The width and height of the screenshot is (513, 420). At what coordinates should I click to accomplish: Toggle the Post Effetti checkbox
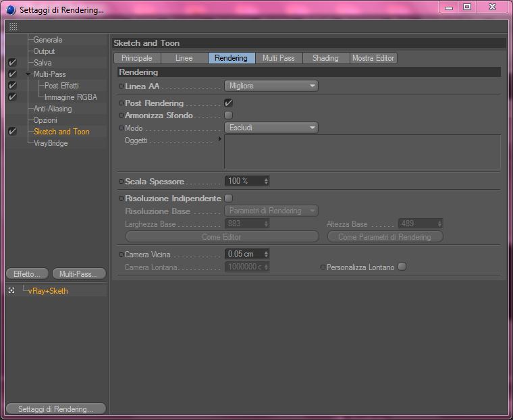(12, 85)
